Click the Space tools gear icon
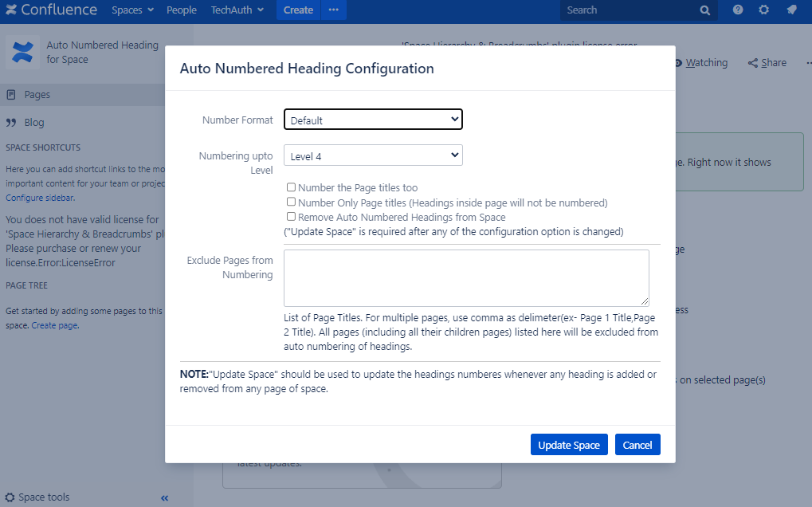 tap(10, 497)
